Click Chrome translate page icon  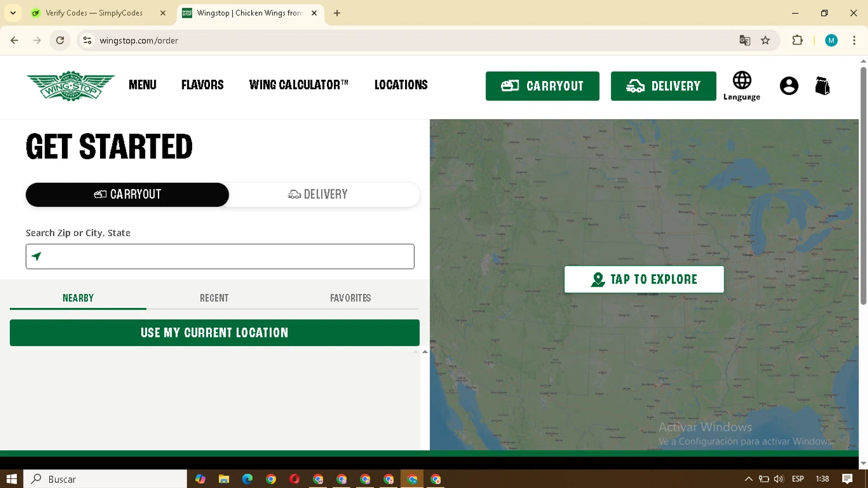(745, 41)
